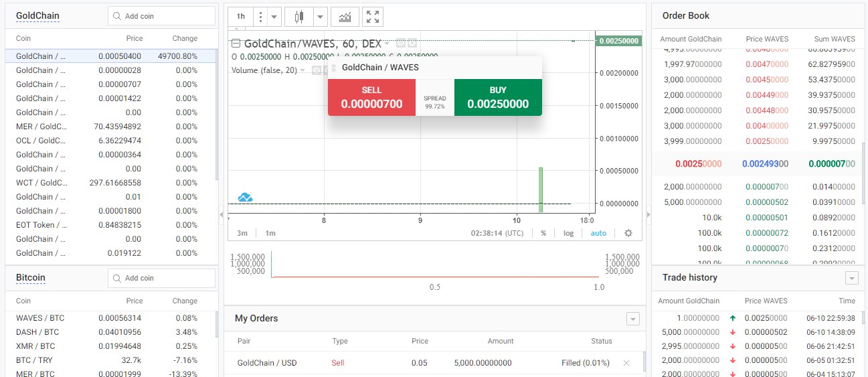Screen dimensions: 868x377
Task: Sort the GoldChain list by Change header
Action: coord(185,39)
